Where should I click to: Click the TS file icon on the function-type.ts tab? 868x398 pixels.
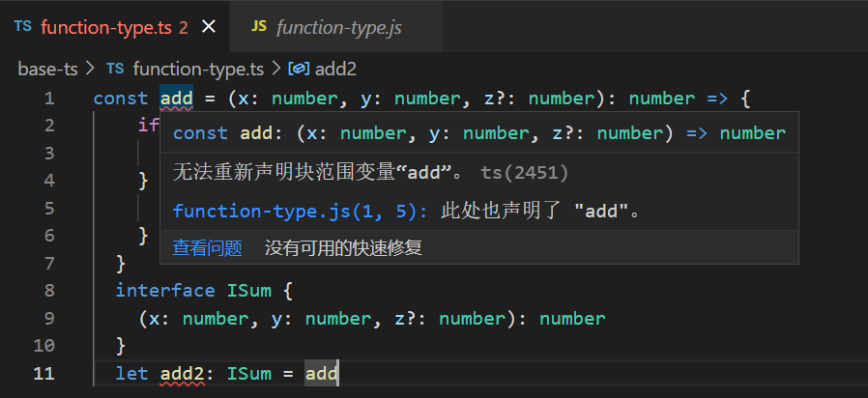pos(23,27)
